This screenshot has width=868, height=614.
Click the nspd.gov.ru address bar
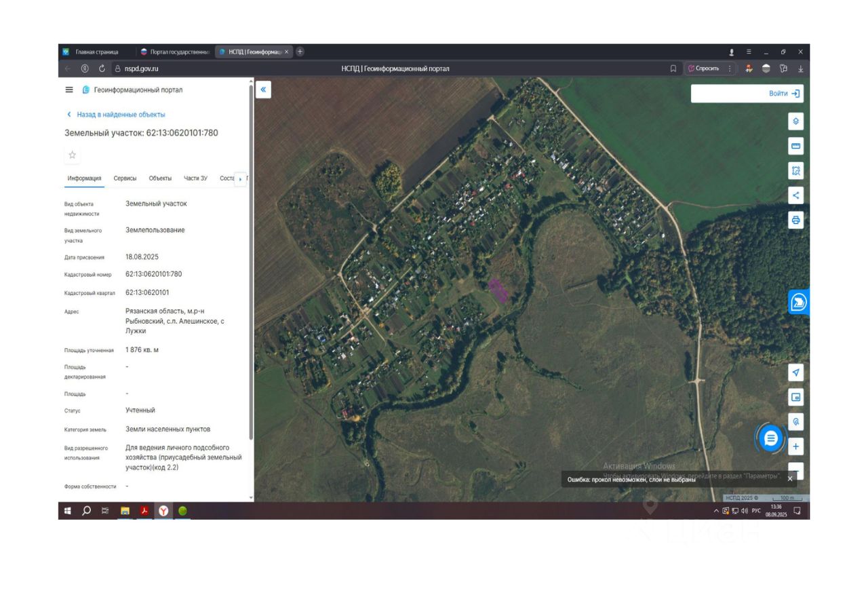pyautogui.click(x=141, y=69)
